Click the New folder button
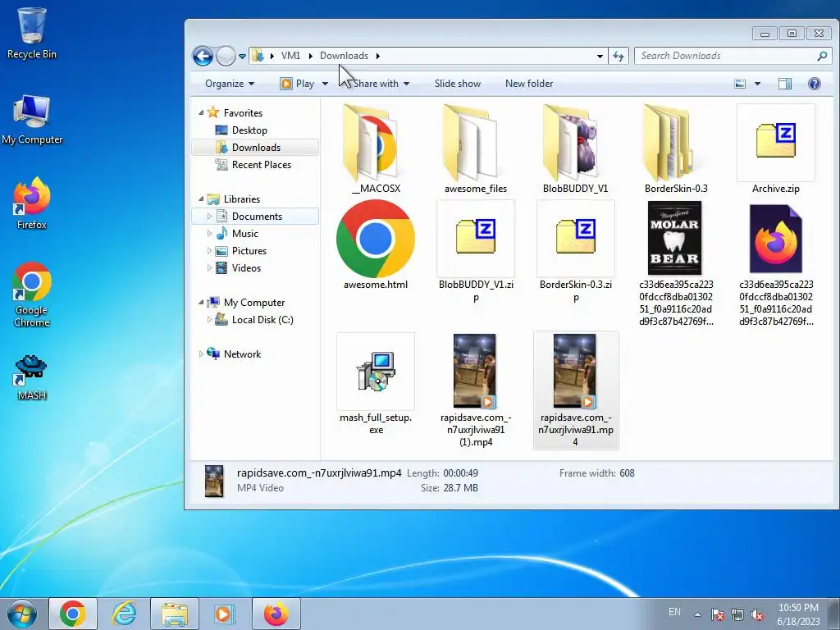Viewport: 840px width, 630px height. 529,84
